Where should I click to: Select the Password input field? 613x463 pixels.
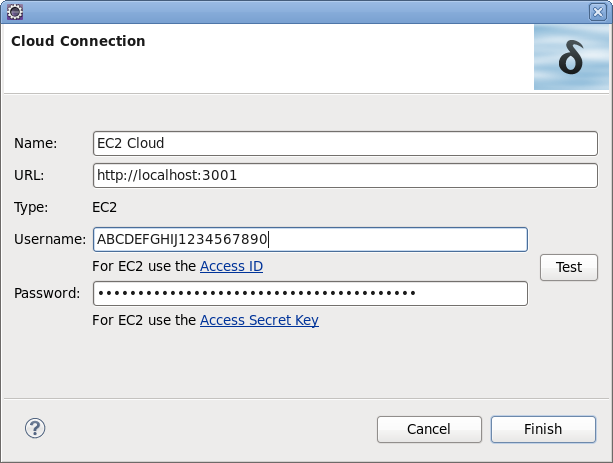pos(310,294)
